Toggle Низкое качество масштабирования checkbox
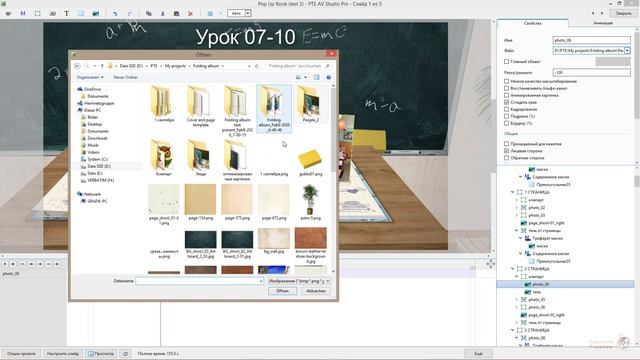The width and height of the screenshot is (640, 360). (507, 81)
